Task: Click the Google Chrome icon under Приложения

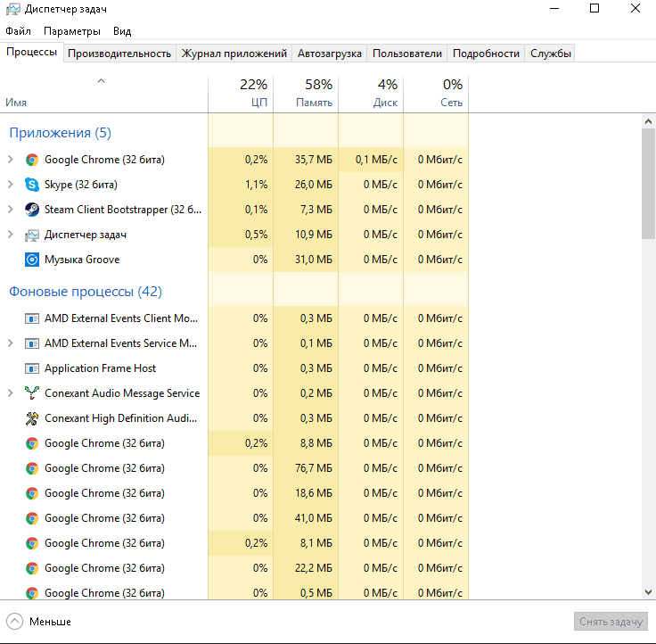Action: (x=32, y=160)
